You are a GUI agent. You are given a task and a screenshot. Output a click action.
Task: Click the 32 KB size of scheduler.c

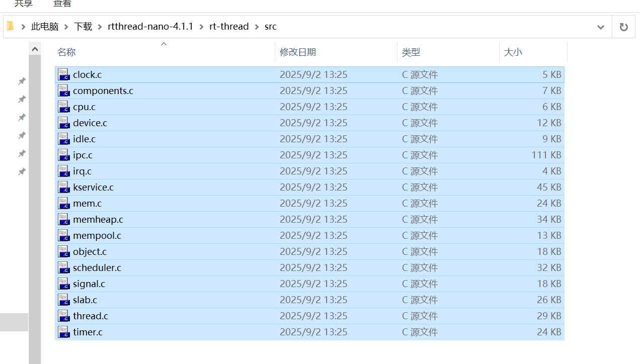click(549, 267)
